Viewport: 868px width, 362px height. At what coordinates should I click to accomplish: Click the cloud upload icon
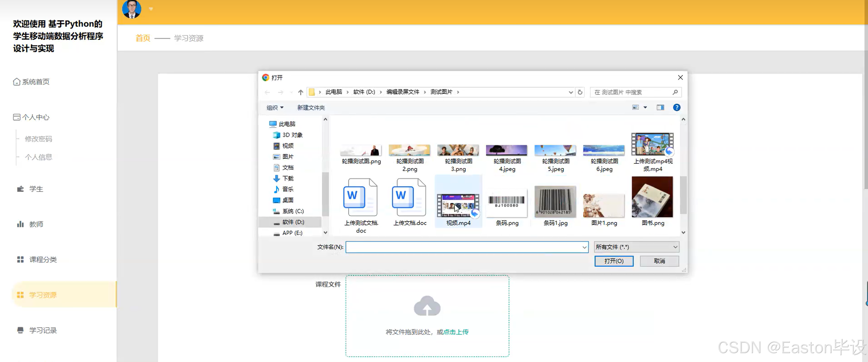[427, 306]
